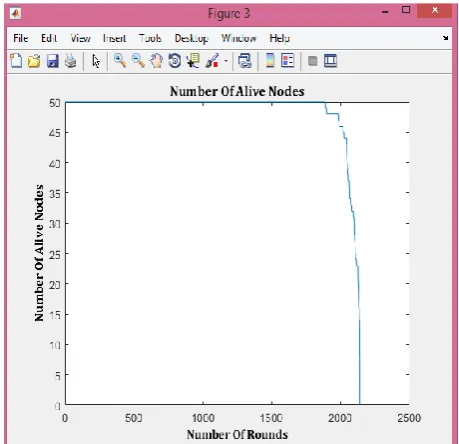Viewport: 459px width, 444px height.
Task: Close the Figure 3 window
Action: [435, 10]
